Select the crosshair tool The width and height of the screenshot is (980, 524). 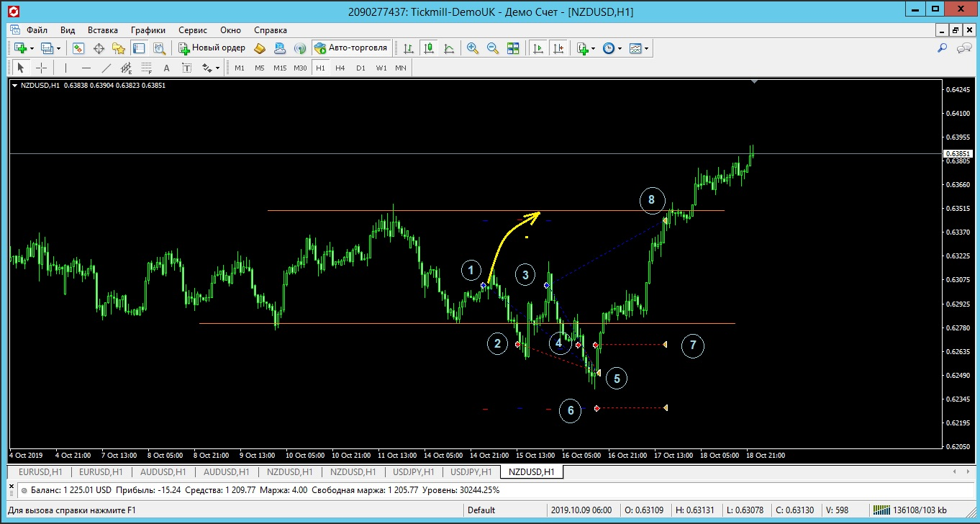(x=42, y=68)
